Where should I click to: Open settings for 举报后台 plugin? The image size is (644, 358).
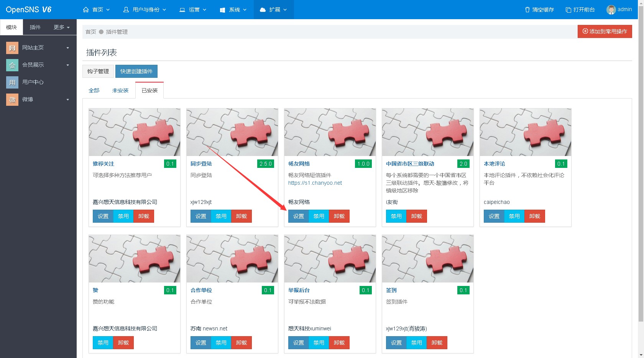299,343
